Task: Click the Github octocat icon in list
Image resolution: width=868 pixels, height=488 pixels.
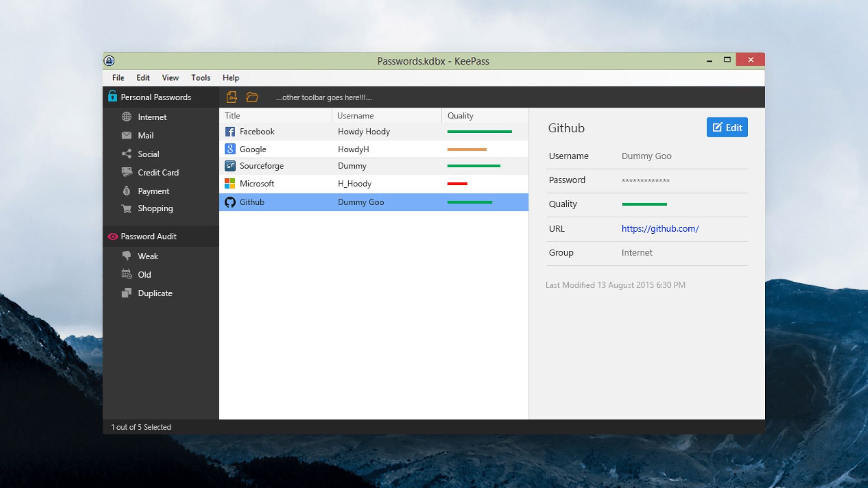Action: click(x=230, y=202)
